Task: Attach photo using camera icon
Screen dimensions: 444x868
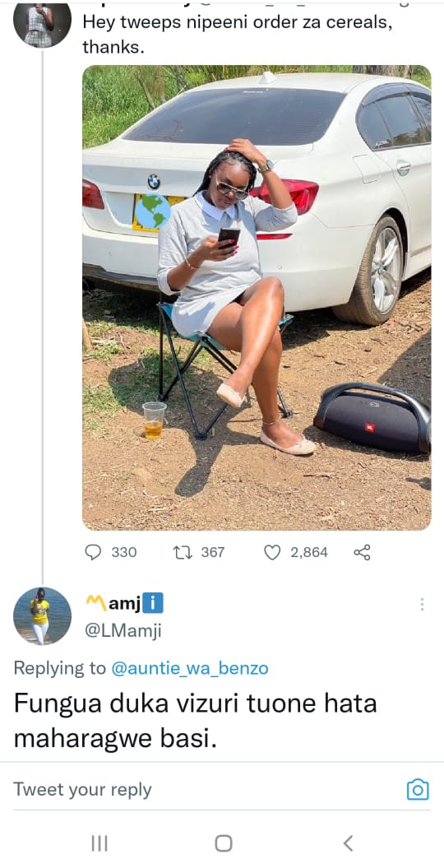Action: coord(418,789)
